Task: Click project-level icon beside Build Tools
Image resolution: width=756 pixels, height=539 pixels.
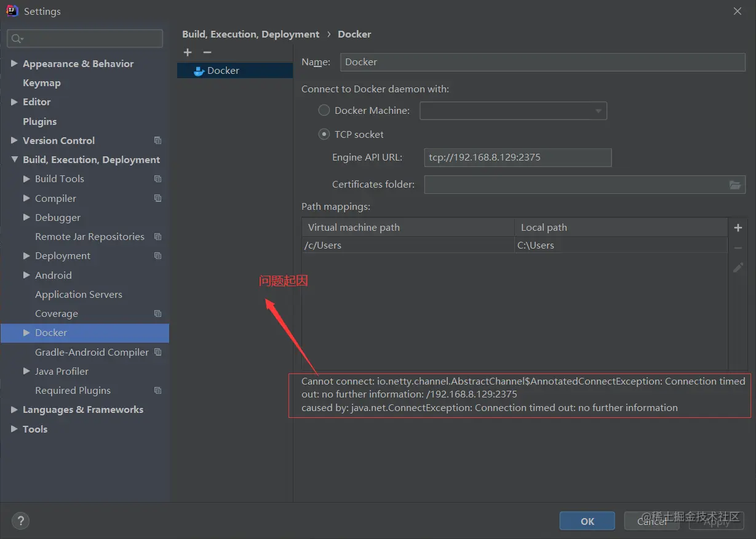Action: point(158,178)
